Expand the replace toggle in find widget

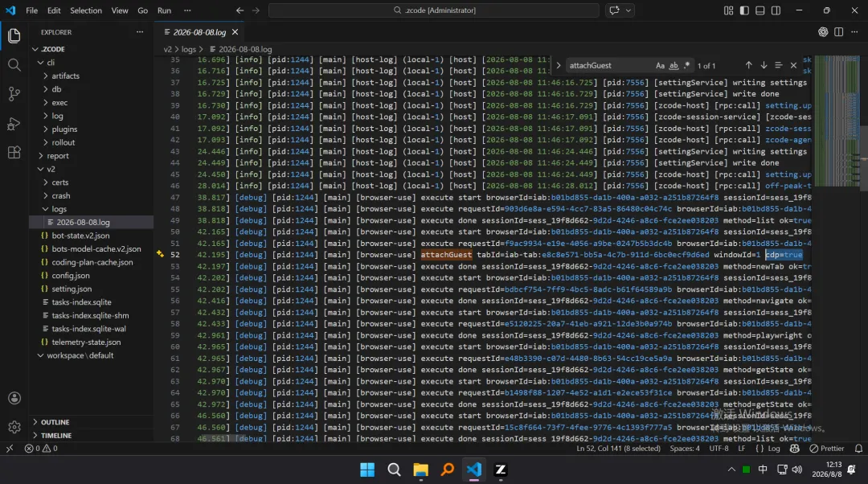(558, 65)
